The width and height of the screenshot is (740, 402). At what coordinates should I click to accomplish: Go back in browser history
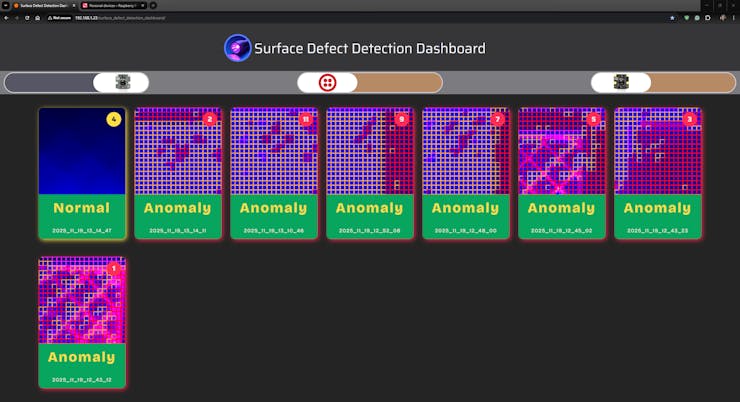coord(6,18)
